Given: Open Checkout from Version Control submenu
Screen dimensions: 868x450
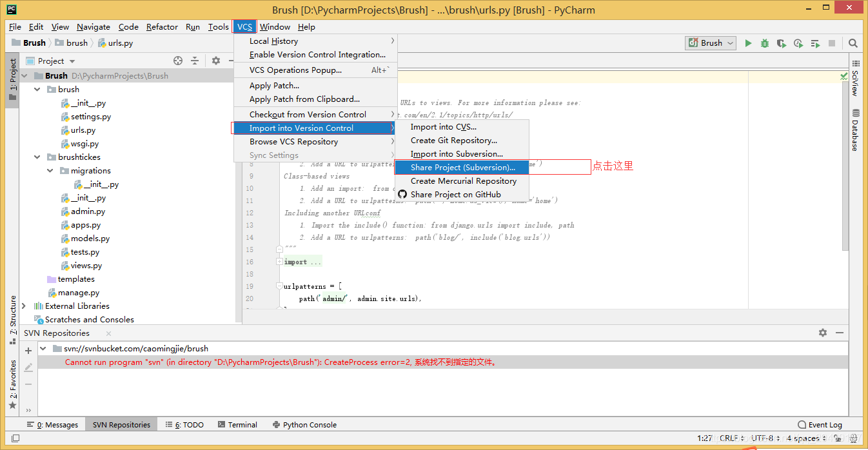Looking at the screenshot, I should pos(315,114).
